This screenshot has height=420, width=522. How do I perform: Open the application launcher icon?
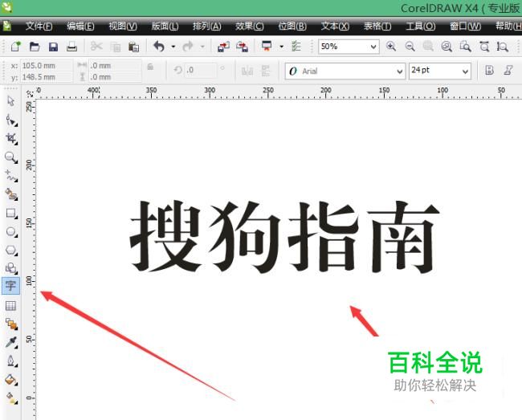(267, 47)
